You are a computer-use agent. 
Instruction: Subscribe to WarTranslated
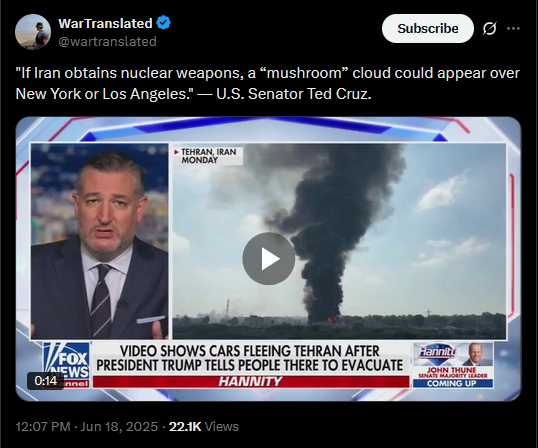[428, 28]
